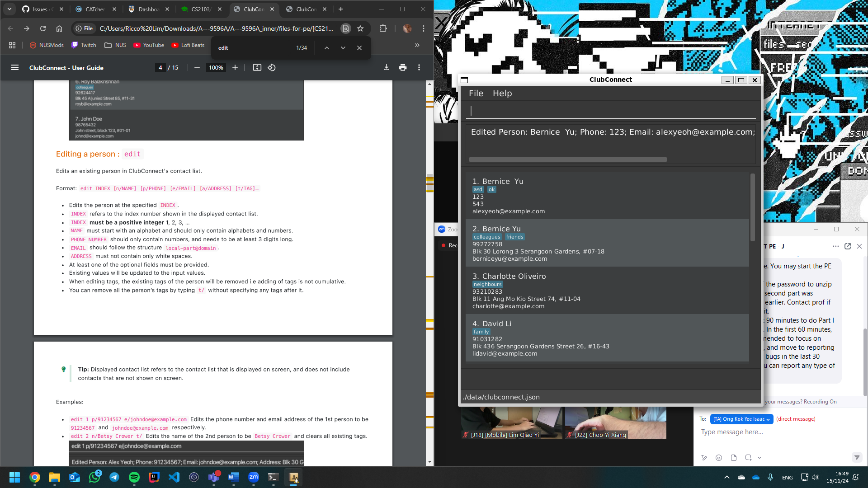Open the ClubConnect File menu
Image resolution: width=868 pixels, height=488 pixels.
click(x=476, y=93)
